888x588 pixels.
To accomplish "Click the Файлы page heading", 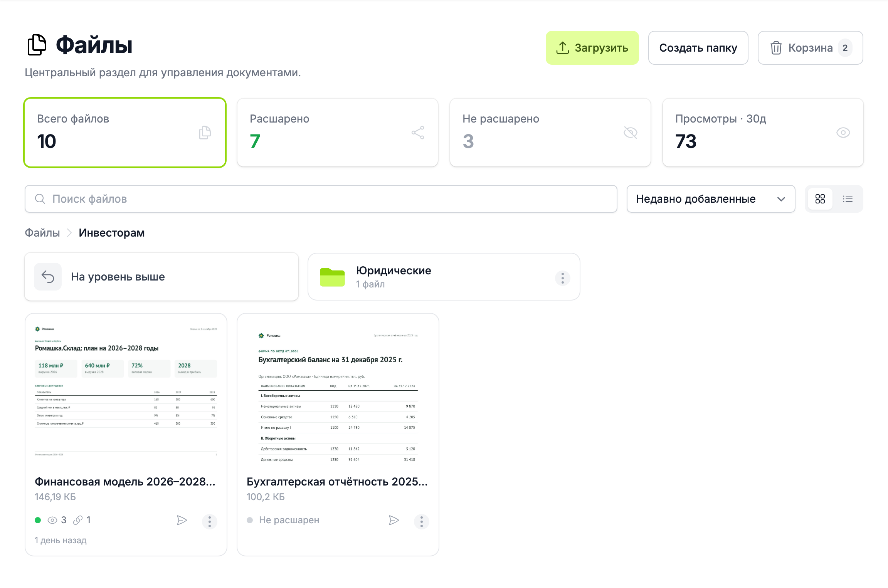I will click(94, 45).
